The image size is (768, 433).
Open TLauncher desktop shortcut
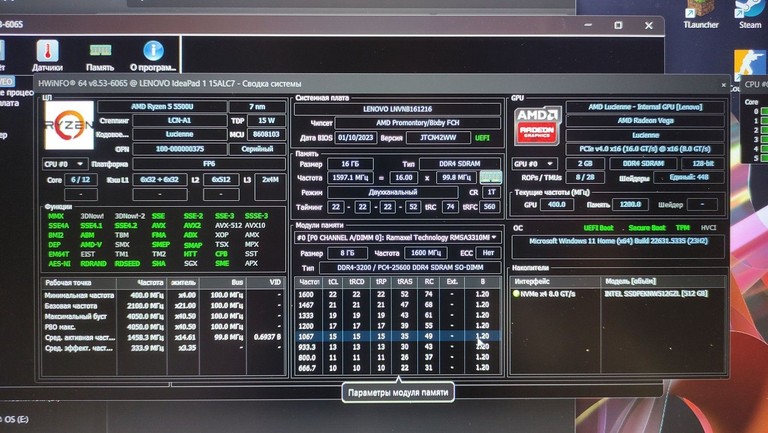point(700,15)
